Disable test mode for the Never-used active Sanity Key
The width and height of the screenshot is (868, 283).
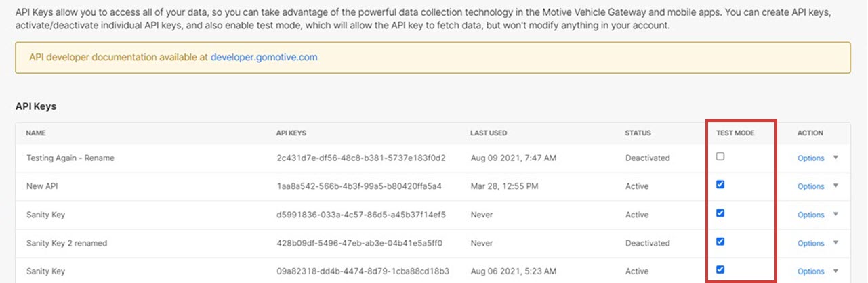coord(720,213)
